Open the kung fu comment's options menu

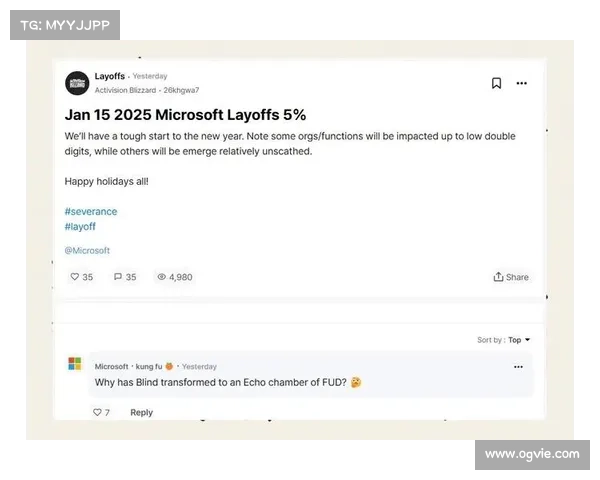click(518, 367)
